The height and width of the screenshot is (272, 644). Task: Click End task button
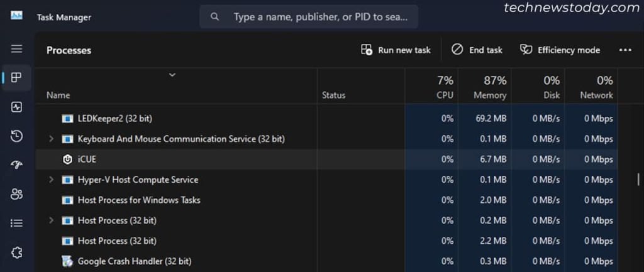coord(477,50)
